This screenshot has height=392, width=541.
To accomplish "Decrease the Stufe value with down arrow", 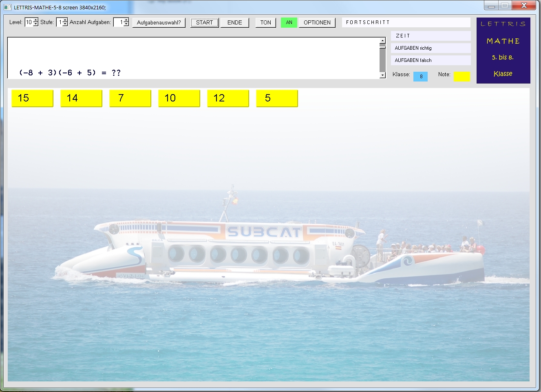I will tap(65, 24).
